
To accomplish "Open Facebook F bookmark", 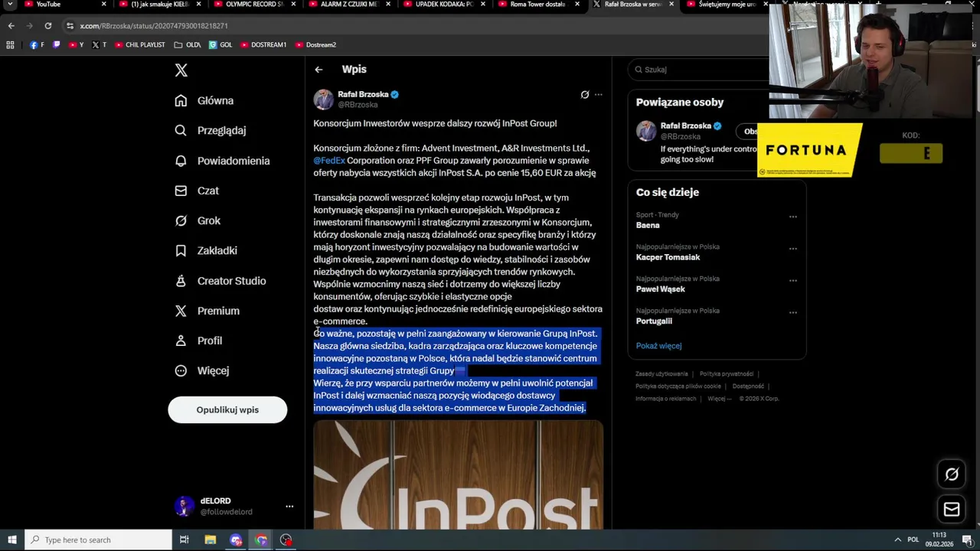I will click(x=37, y=45).
